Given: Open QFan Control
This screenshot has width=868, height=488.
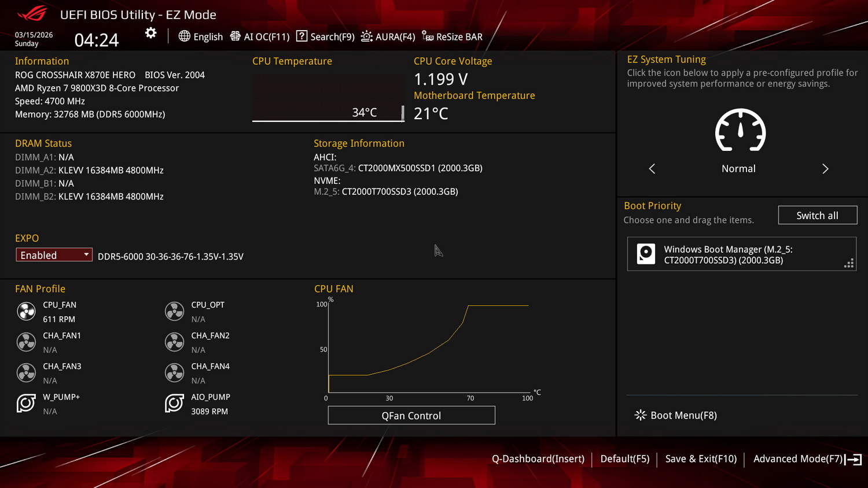Looking at the screenshot, I should 411,415.
